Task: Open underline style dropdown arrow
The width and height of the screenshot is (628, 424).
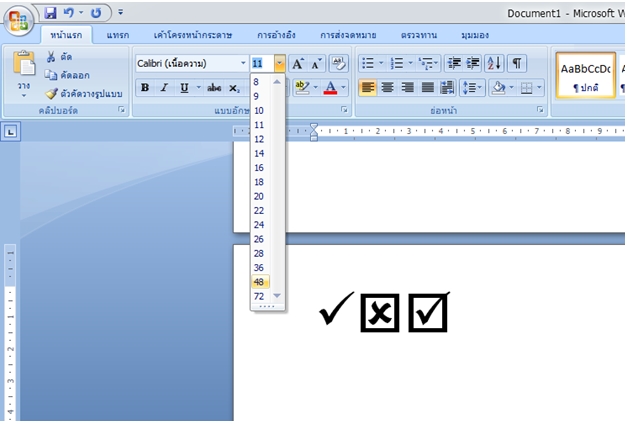Action: [199, 88]
